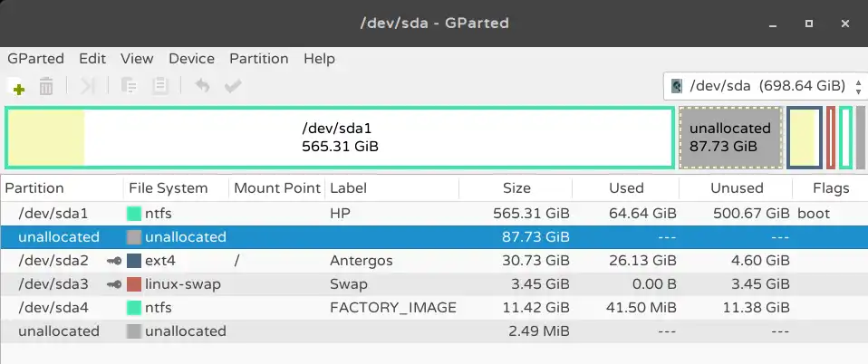
Task: Click the red linux-swap color swatch
Action: [x=134, y=284]
